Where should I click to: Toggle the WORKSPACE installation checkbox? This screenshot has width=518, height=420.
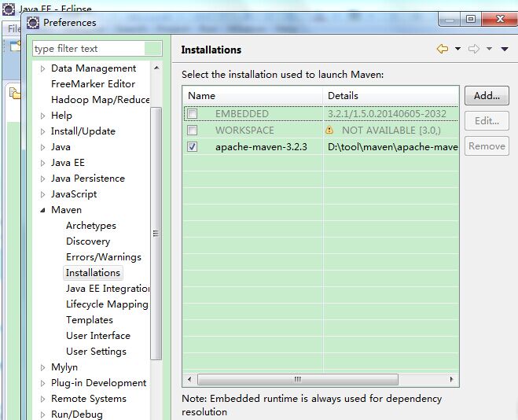tap(192, 131)
